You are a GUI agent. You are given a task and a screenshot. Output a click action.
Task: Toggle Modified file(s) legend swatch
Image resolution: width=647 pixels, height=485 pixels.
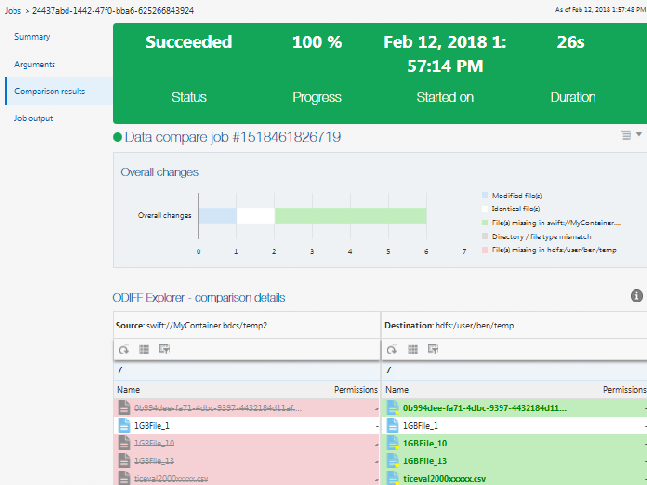coord(485,195)
